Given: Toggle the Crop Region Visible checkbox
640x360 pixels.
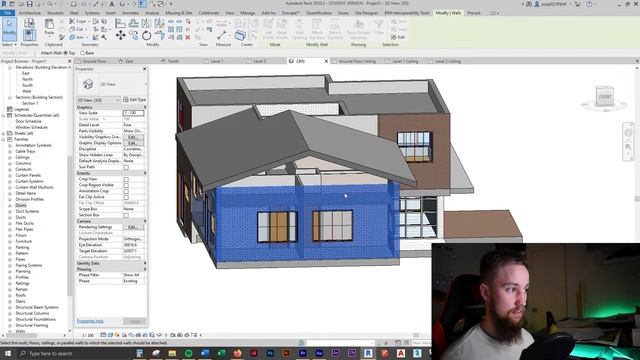Looking at the screenshot, I should tap(126, 185).
